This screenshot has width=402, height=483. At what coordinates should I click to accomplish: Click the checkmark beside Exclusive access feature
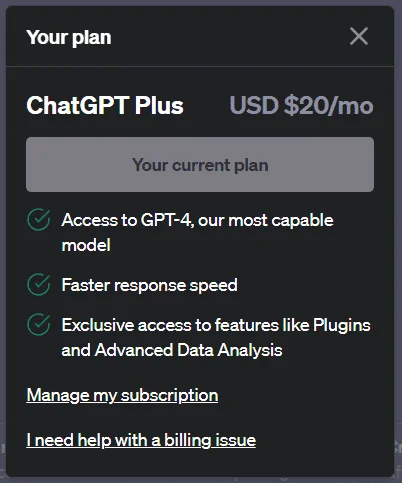coord(39,324)
